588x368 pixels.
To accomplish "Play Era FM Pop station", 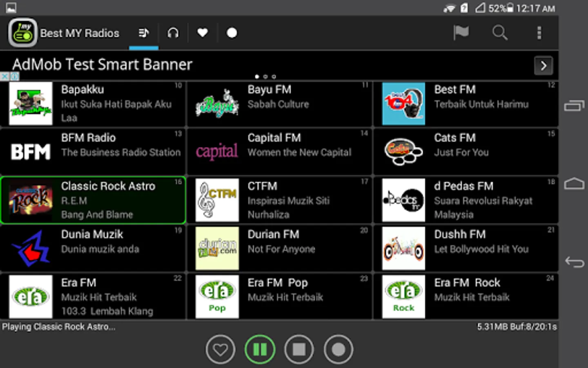I will click(280, 296).
